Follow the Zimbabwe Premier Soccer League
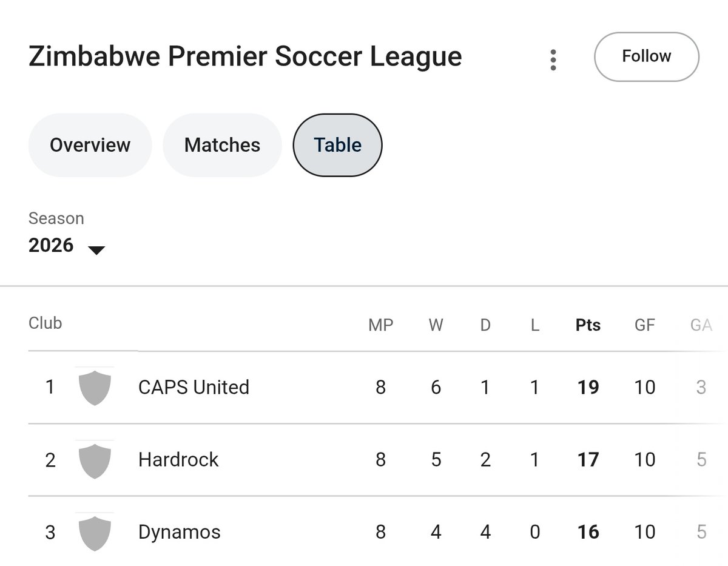 646,56
